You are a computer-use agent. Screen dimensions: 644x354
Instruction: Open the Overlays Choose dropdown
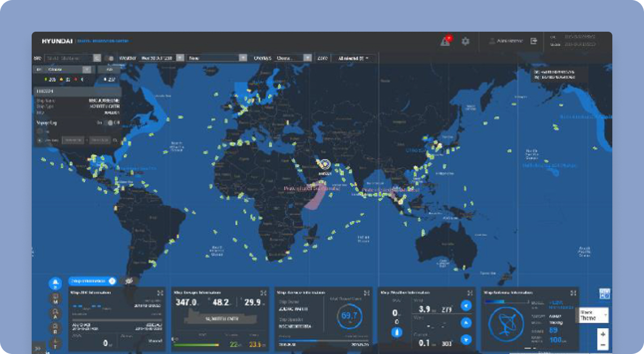pyautogui.click(x=307, y=58)
